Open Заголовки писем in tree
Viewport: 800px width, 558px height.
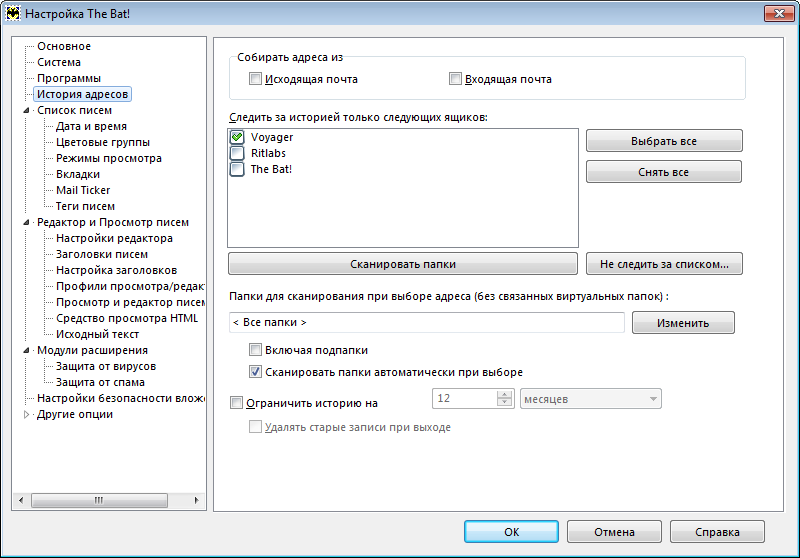coord(102,254)
